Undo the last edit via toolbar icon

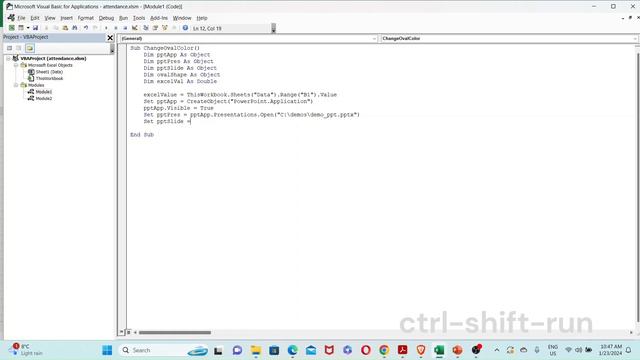pyautogui.click(x=86, y=28)
